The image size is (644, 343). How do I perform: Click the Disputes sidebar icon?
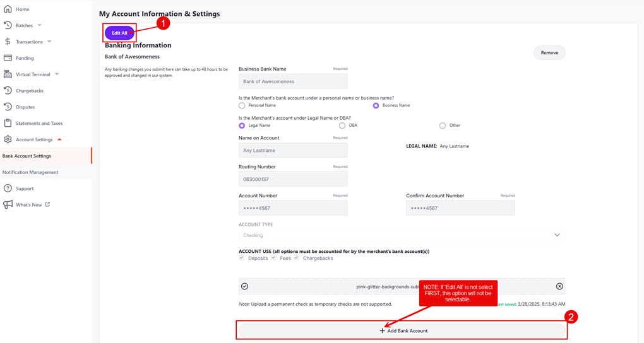[x=8, y=107]
